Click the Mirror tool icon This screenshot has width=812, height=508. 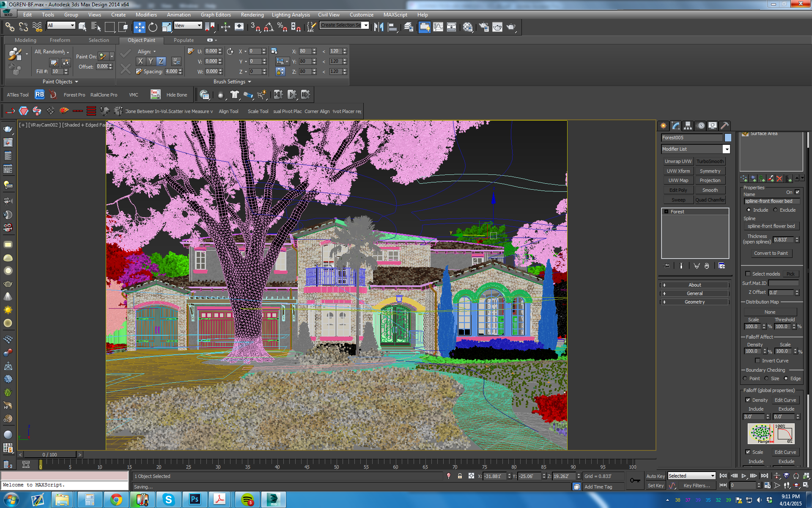tap(379, 28)
